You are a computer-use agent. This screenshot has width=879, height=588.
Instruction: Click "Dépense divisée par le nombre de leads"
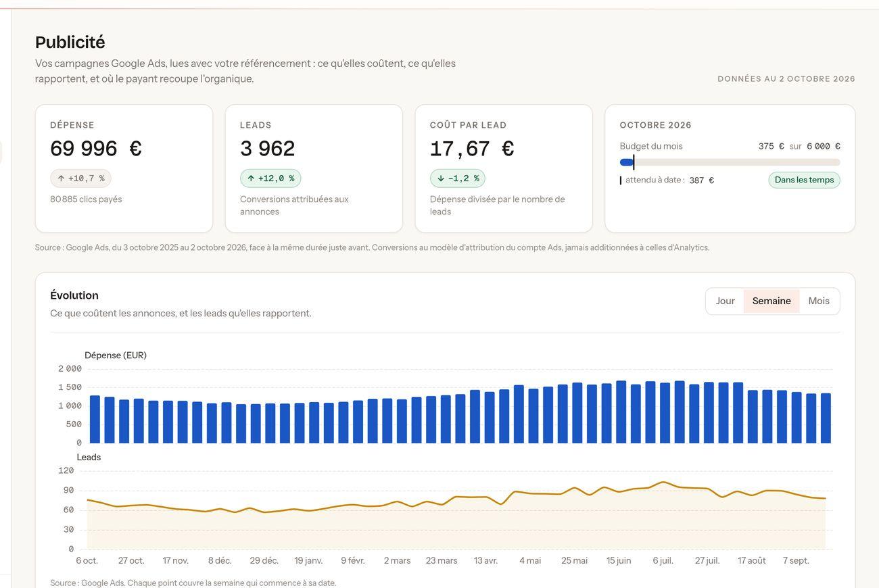(x=497, y=205)
